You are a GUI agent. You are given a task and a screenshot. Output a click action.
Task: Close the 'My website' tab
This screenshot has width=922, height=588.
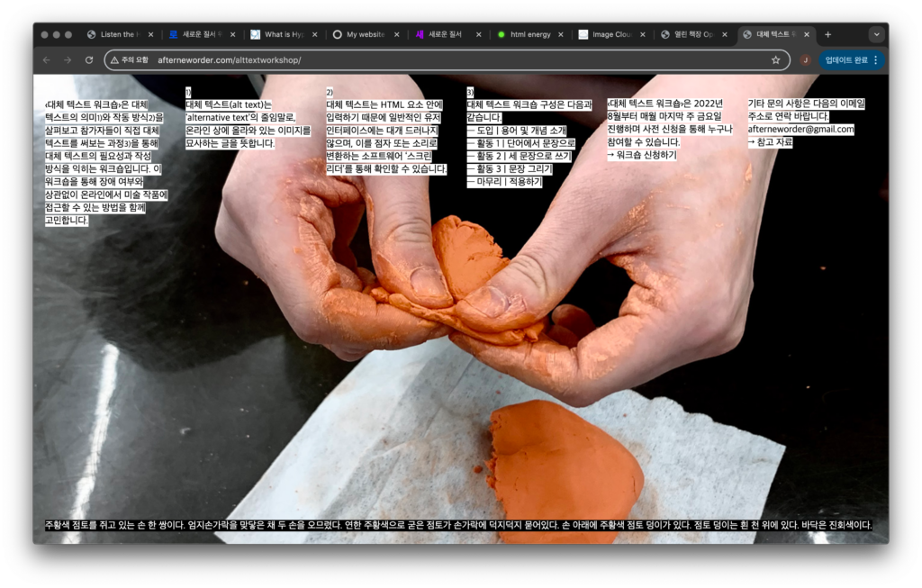[396, 34]
